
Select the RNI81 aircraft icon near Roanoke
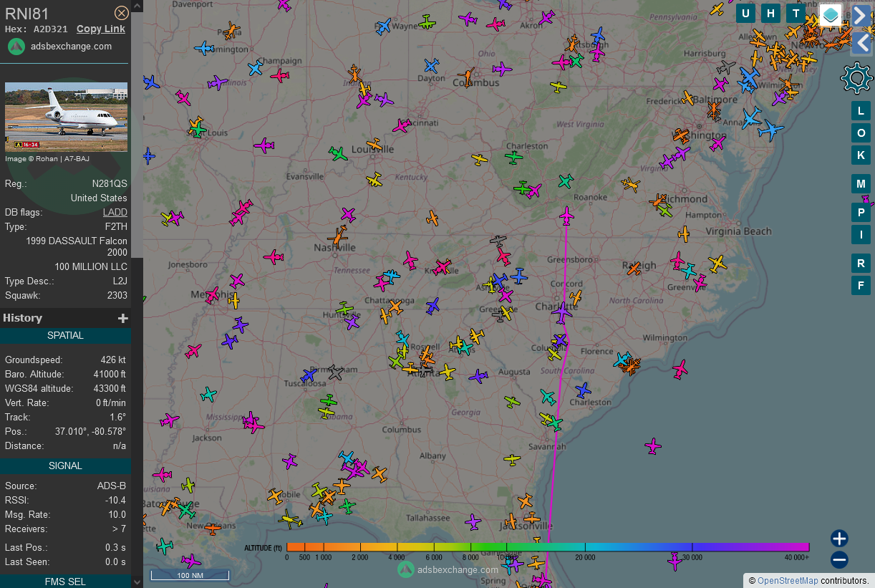[567, 215]
